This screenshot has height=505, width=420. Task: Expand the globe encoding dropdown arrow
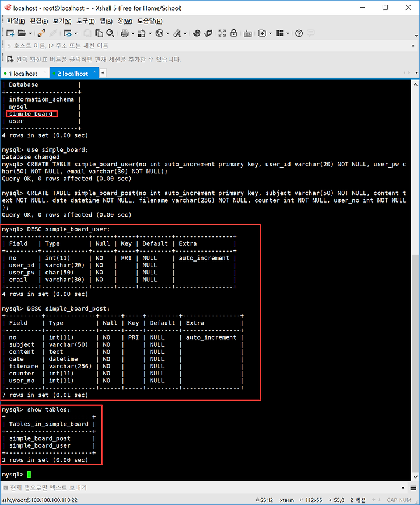(x=167, y=33)
